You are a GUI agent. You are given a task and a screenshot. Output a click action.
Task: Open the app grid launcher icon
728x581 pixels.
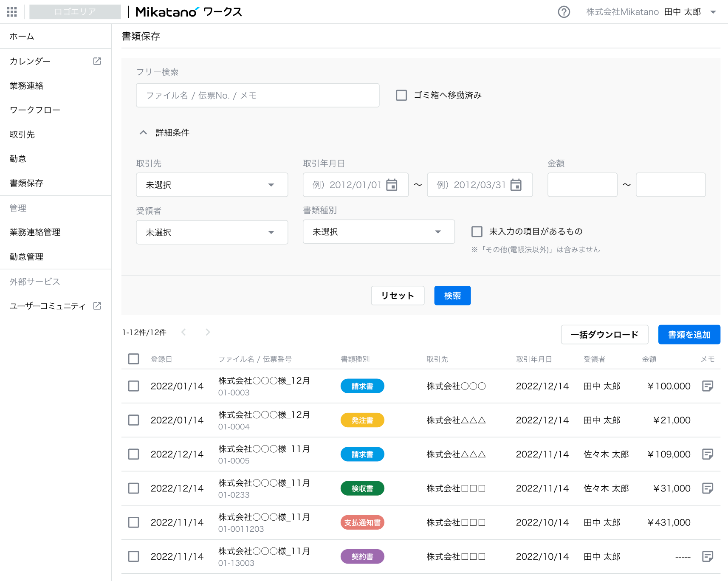pyautogui.click(x=12, y=12)
